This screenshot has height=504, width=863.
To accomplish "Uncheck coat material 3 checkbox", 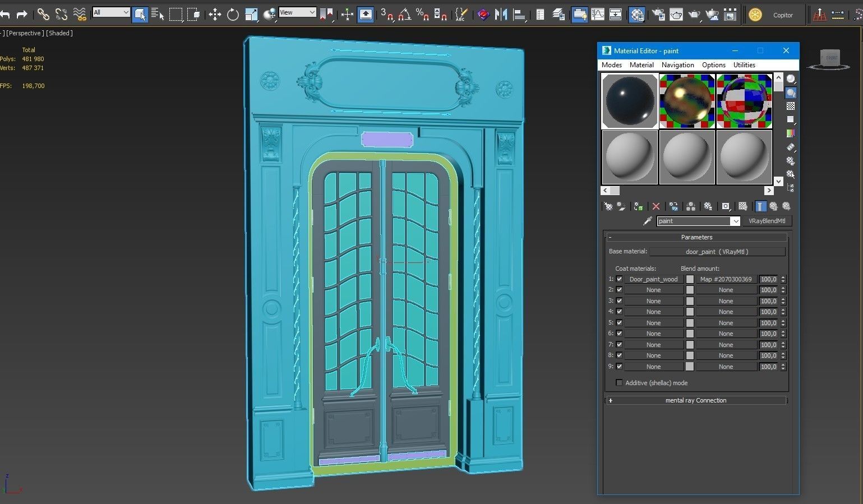I will click(x=619, y=301).
